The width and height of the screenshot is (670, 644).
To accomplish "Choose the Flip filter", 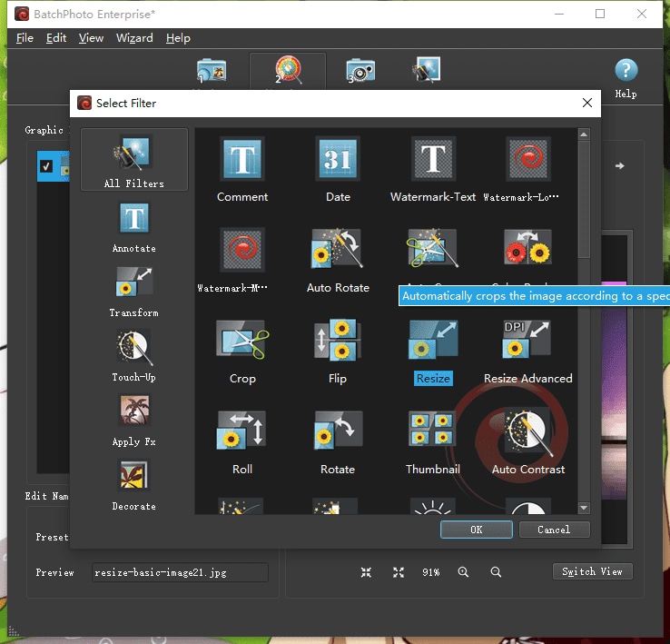I will 338,340.
